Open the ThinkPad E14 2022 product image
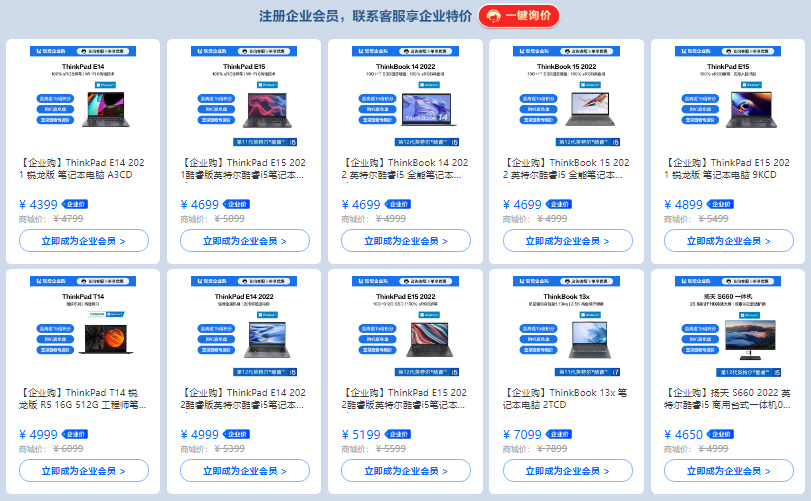Image resolution: width=811 pixels, height=501 pixels. tap(244, 326)
